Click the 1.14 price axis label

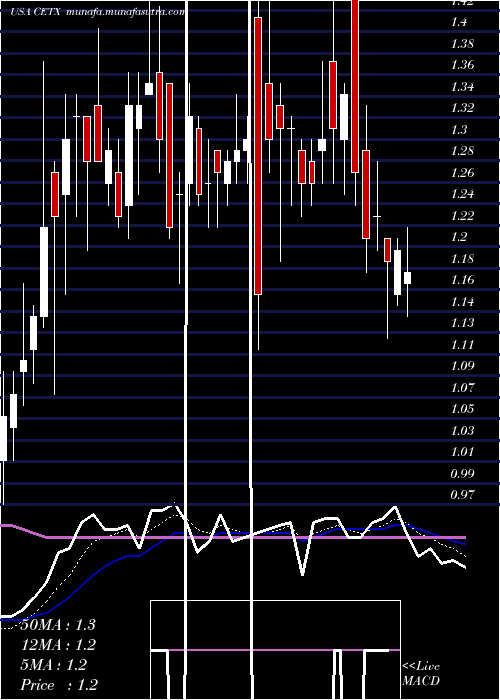click(x=462, y=301)
